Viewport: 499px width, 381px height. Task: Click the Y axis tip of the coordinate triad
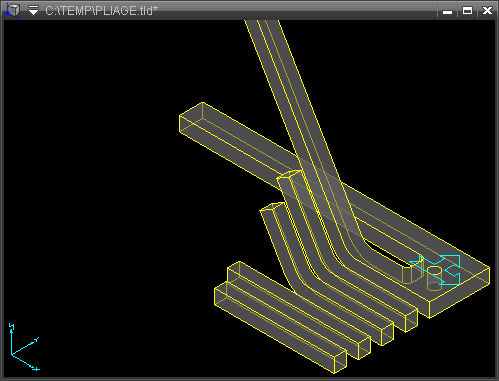(36, 340)
